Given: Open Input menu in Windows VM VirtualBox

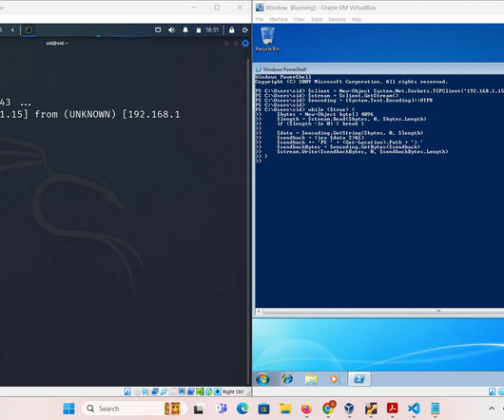Looking at the screenshot, I should click(317, 19).
